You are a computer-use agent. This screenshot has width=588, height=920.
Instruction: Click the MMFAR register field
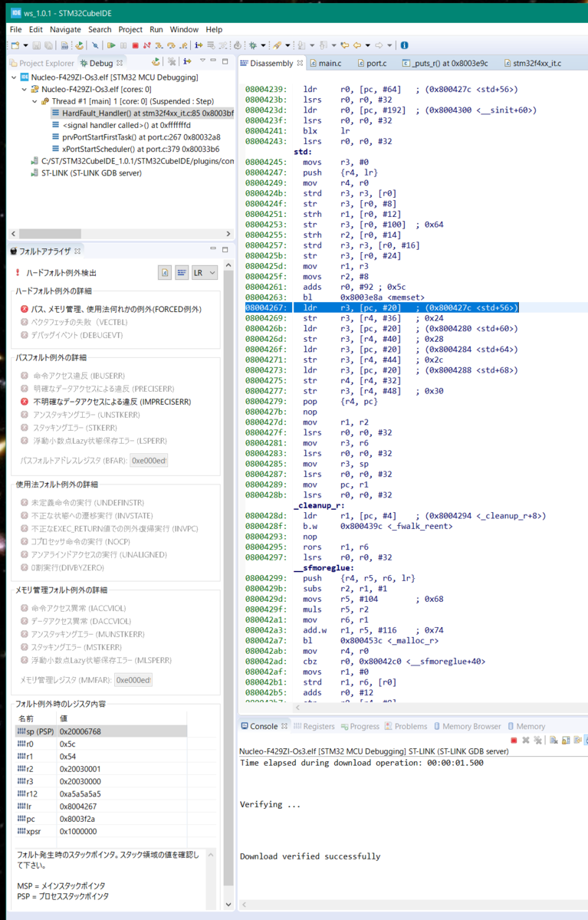point(133,679)
